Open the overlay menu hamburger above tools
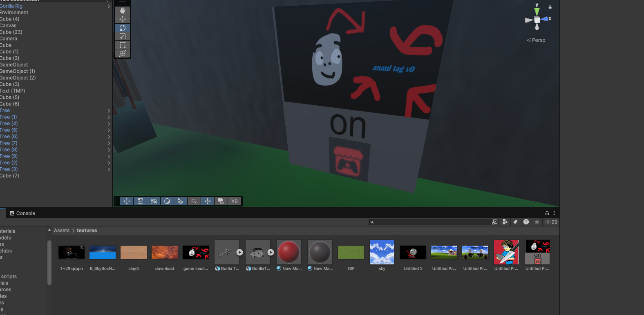644x315 pixels. tap(123, 2)
